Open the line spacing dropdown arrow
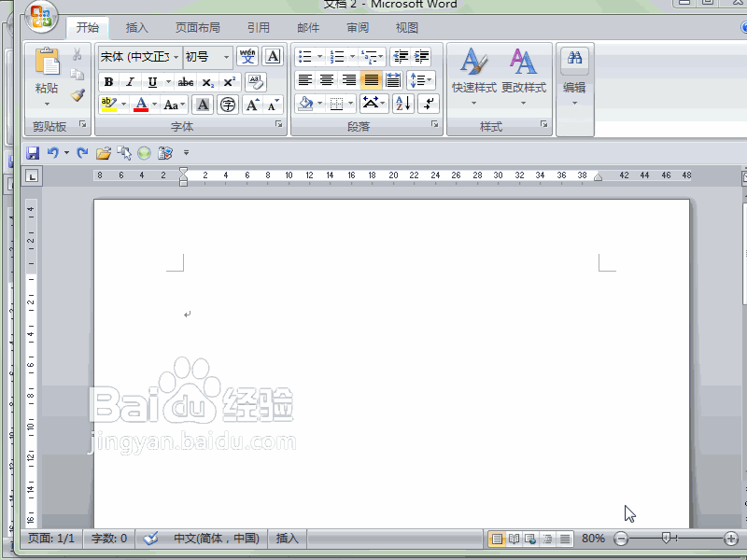Viewport: 747px width, 560px height. pyautogui.click(x=430, y=79)
